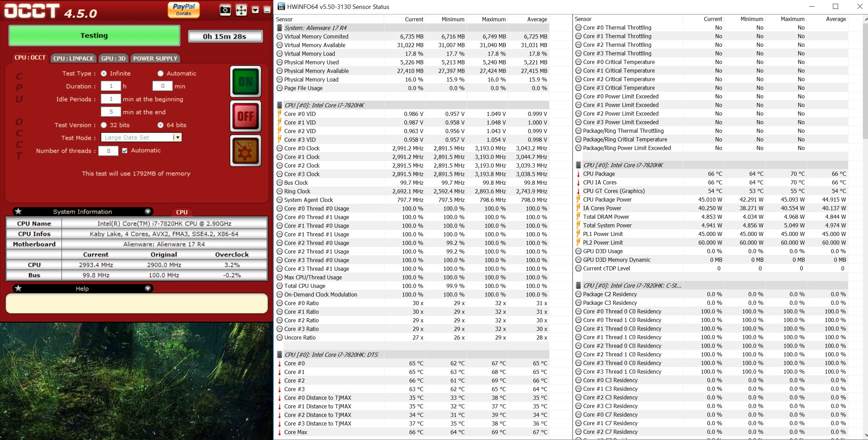Viewport: 868px width, 440px height.
Task: Click the OCCT screenshot camera icon
Action: tap(225, 10)
